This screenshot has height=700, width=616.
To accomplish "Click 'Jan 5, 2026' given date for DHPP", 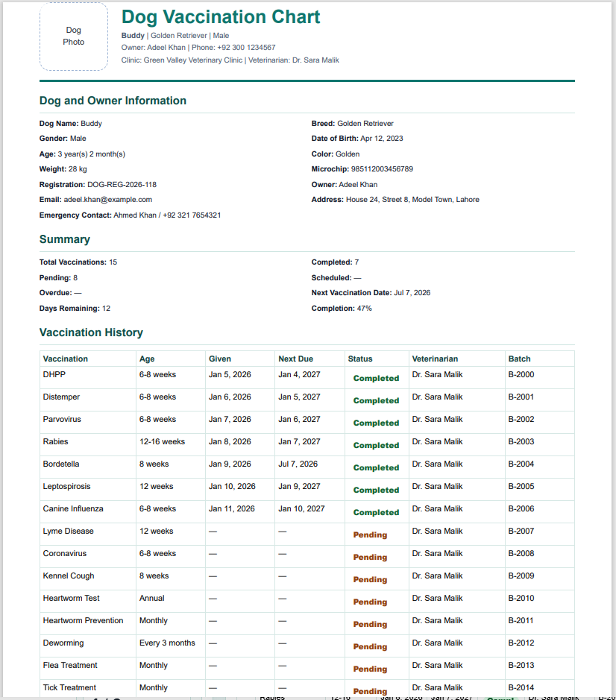I will point(230,374).
